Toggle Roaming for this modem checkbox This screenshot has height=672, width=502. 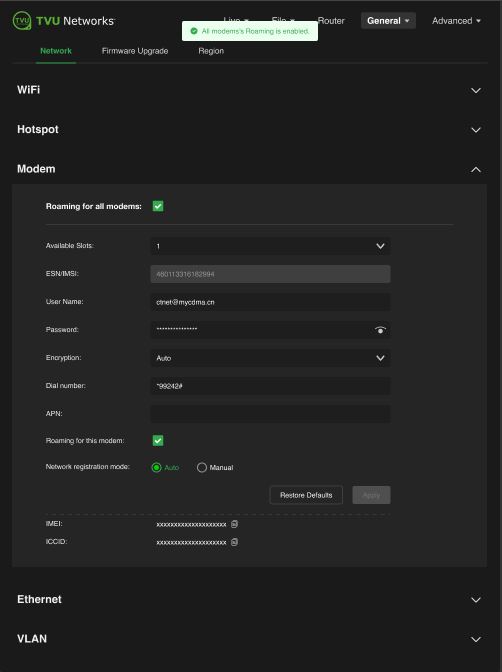[158, 441]
